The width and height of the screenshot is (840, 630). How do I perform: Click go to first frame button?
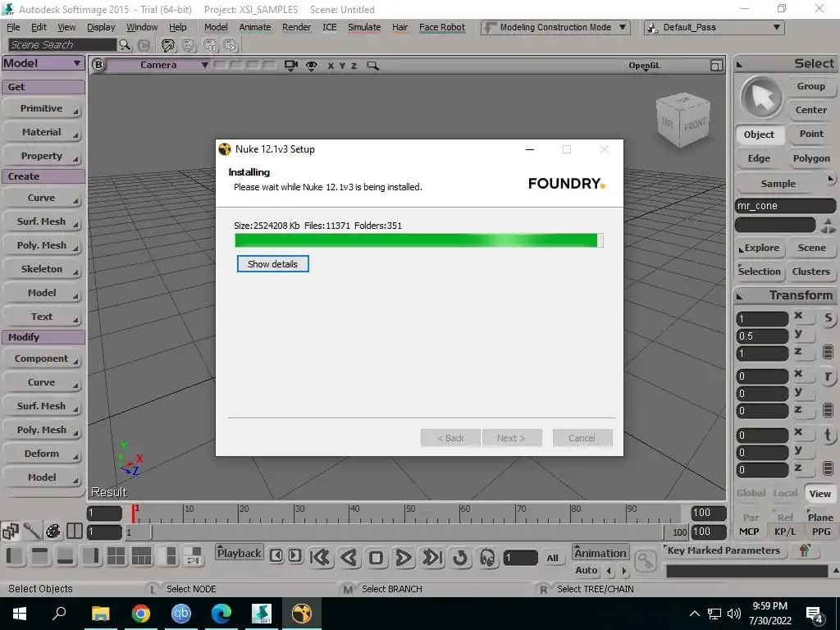pos(320,558)
